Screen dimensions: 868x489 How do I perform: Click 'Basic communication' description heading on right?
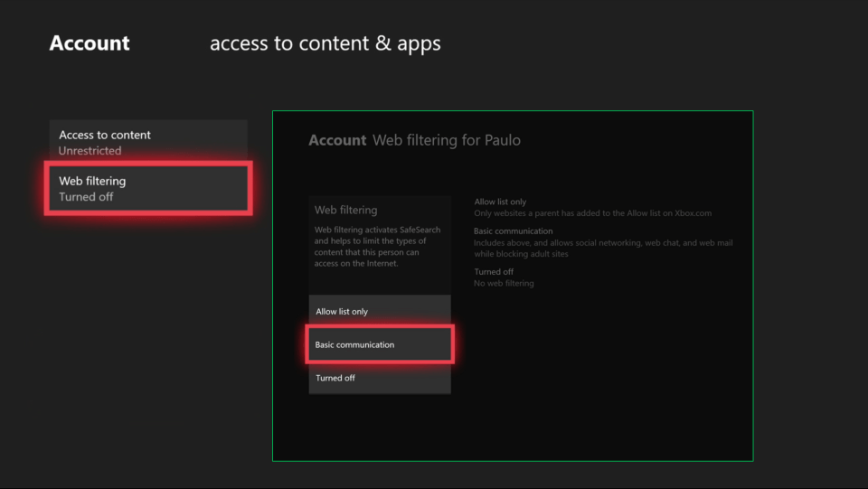point(513,231)
